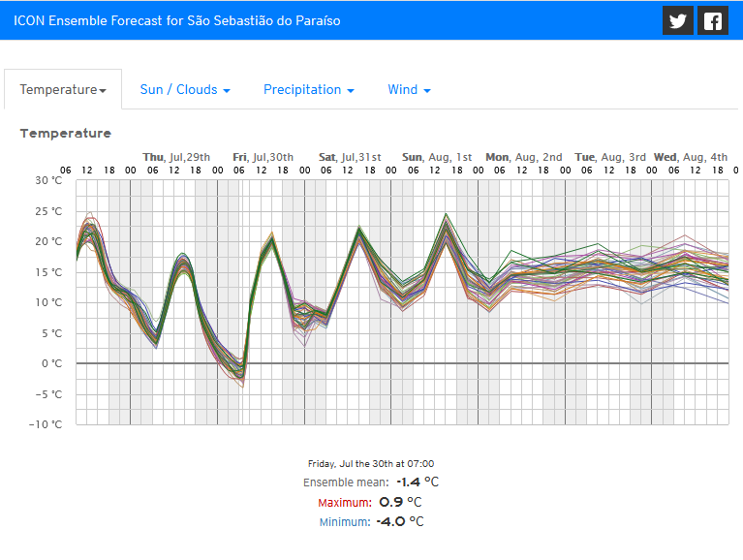The height and width of the screenshot is (560, 743).
Task: Click the Tue, Aug 3rd date label
Action: click(x=610, y=157)
